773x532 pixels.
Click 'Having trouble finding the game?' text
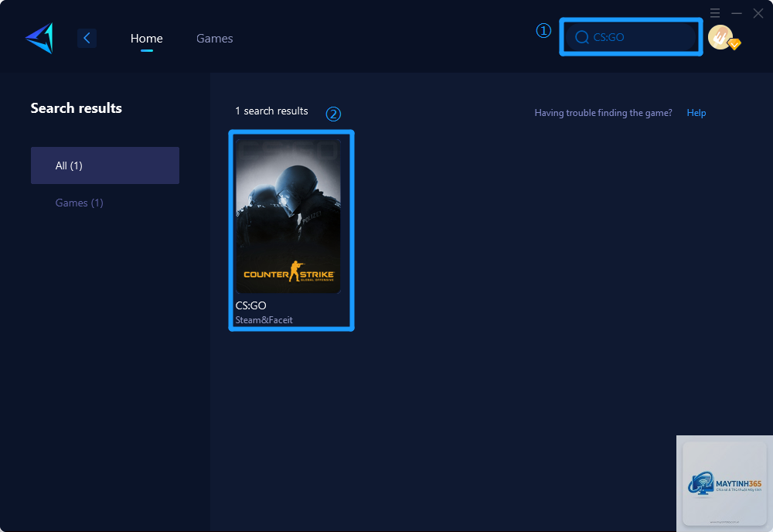(x=604, y=112)
